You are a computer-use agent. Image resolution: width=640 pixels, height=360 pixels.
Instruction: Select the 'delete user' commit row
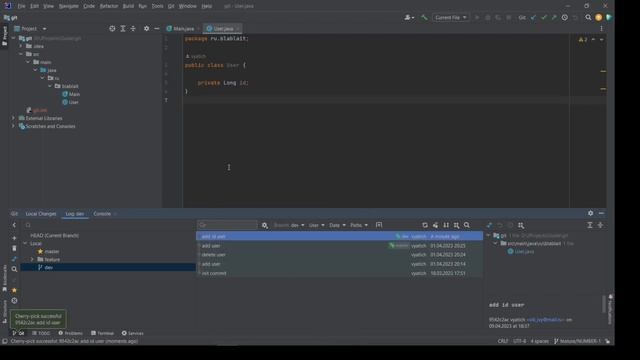339,255
